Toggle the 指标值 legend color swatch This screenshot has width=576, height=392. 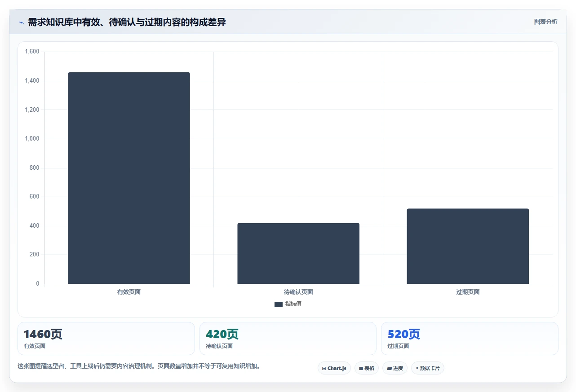pos(279,304)
